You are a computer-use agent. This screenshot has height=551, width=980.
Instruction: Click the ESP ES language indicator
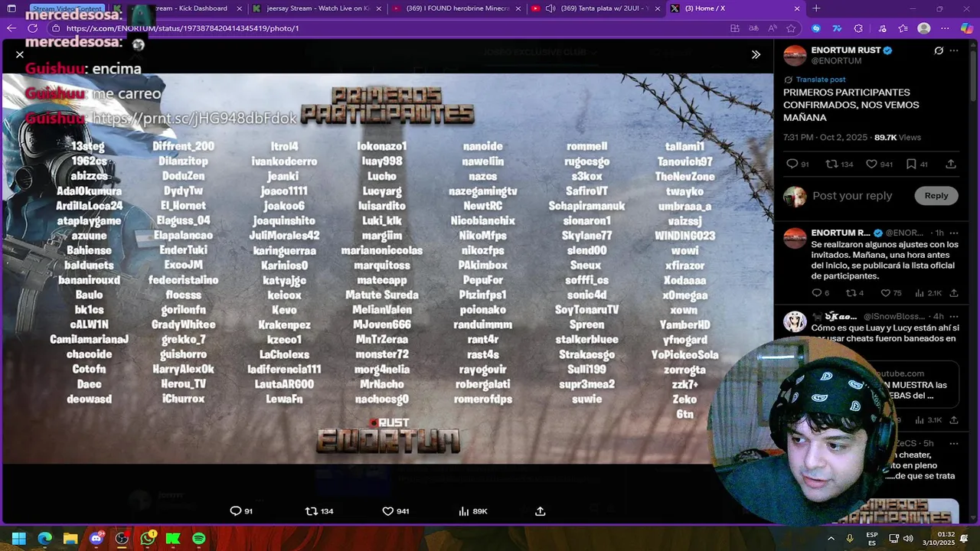pyautogui.click(x=872, y=539)
